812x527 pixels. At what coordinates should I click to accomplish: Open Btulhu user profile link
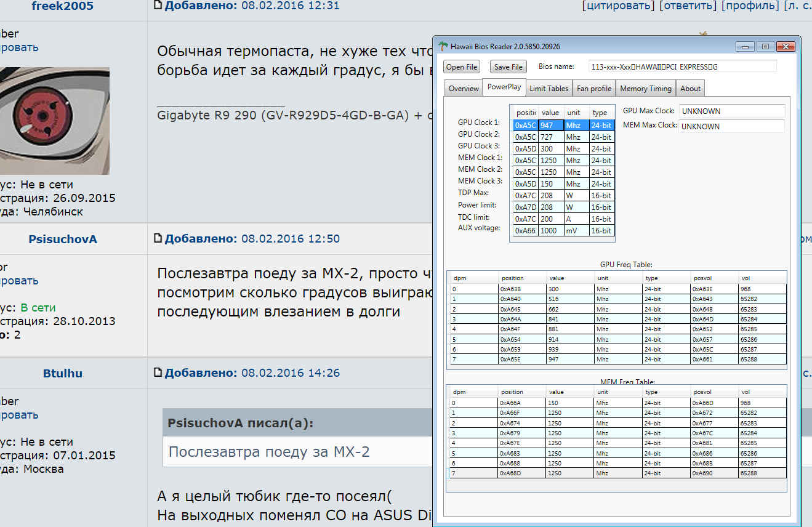63,373
